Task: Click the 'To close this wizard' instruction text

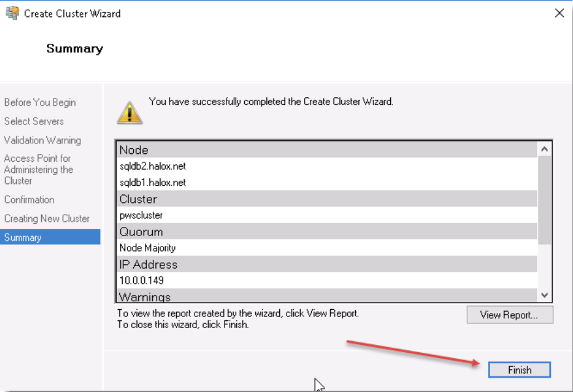Action: pyautogui.click(x=183, y=324)
